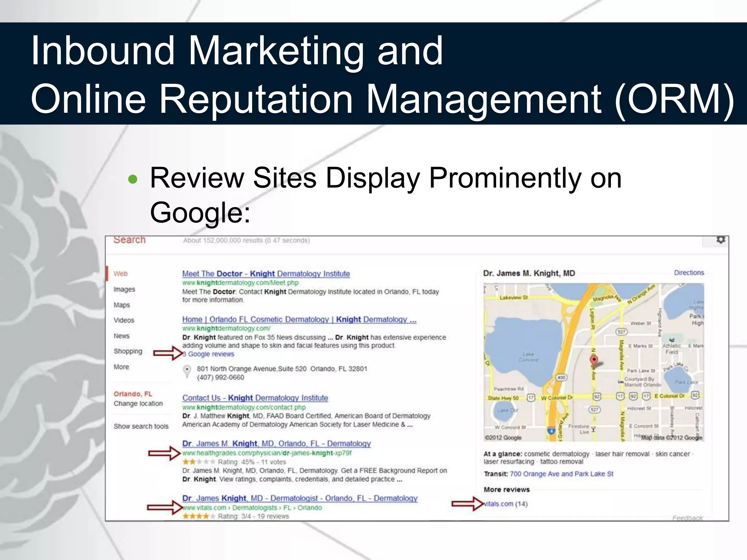747x560 pixels.
Task: Select the Shopping search category
Action: click(128, 351)
